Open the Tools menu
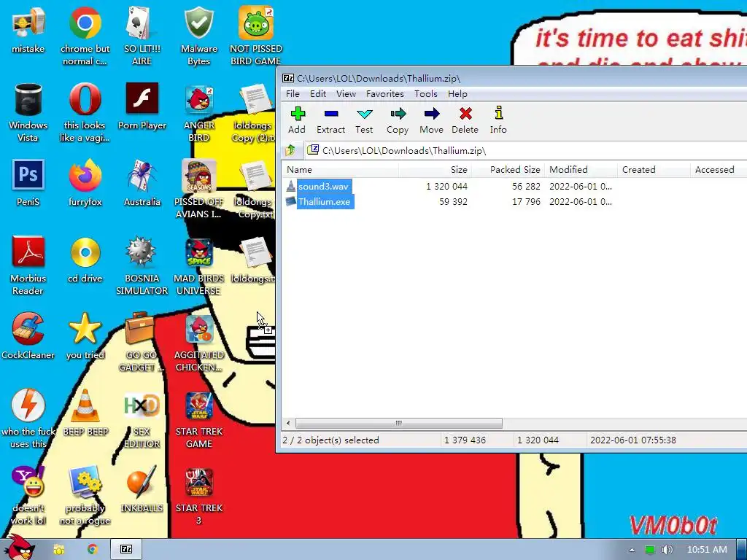The width and height of the screenshot is (747, 560). pyautogui.click(x=425, y=94)
